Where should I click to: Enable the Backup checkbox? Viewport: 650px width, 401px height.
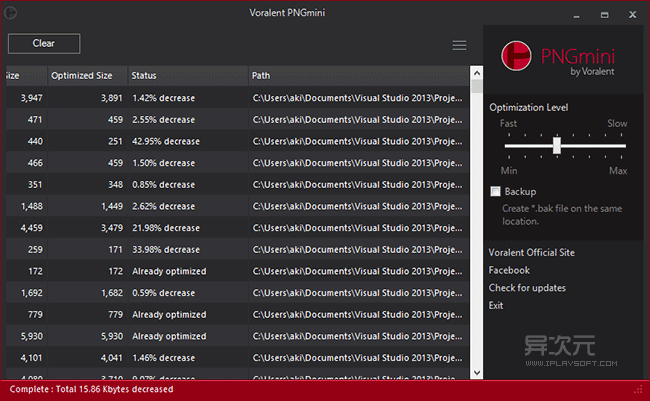click(x=495, y=191)
